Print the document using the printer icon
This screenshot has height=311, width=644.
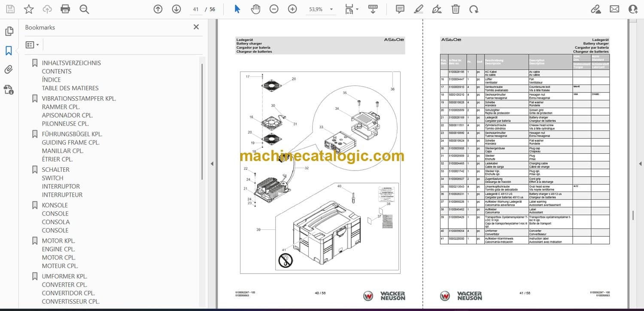coord(65,9)
